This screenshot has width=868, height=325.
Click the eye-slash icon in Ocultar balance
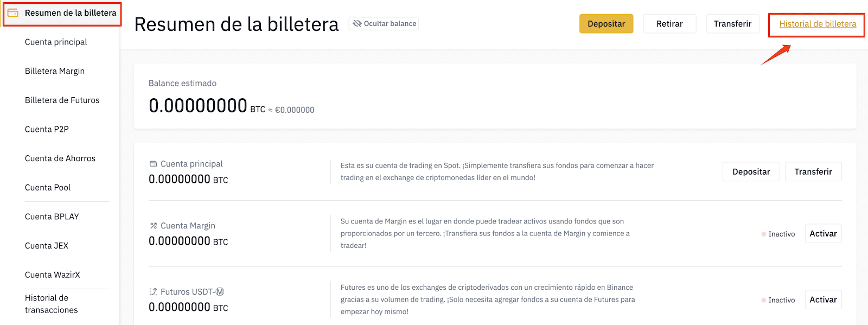coord(357,23)
